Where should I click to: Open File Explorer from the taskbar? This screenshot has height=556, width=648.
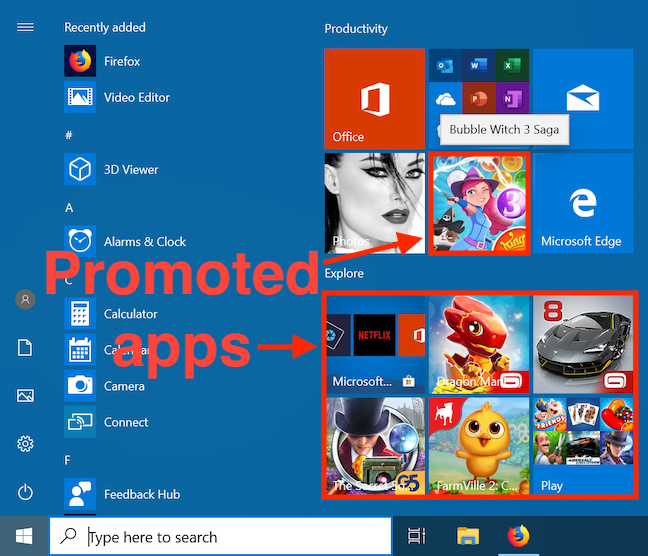tap(469, 537)
